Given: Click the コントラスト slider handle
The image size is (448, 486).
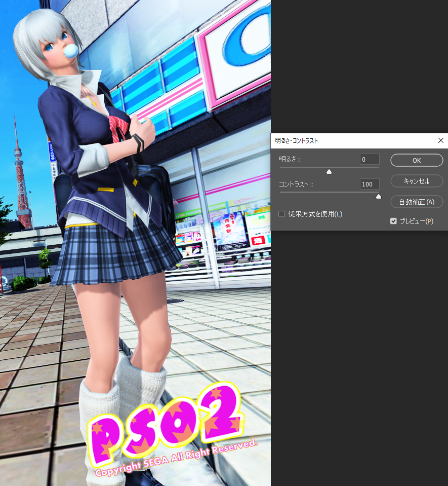Looking at the screenshot, I should [378, 196].
